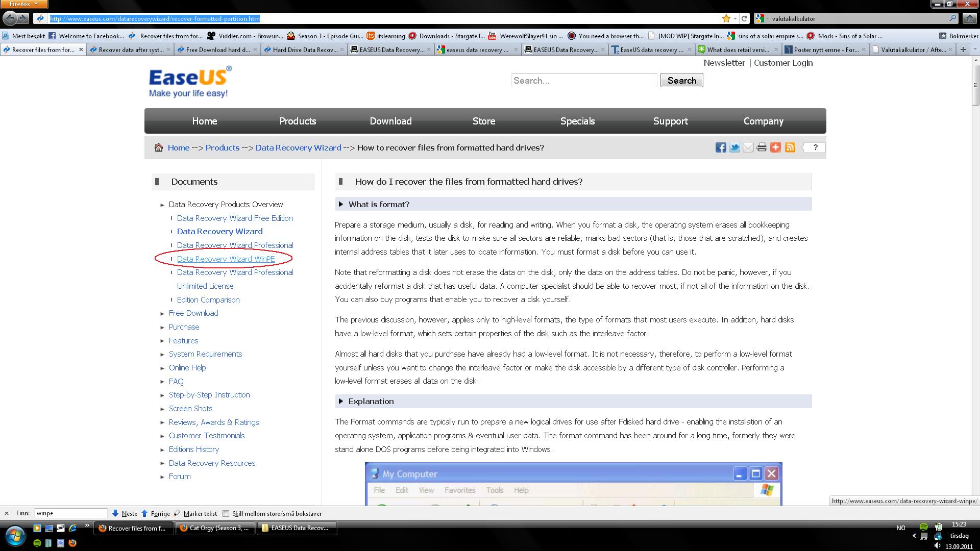Open the Download navigation menu

[390, 121]
